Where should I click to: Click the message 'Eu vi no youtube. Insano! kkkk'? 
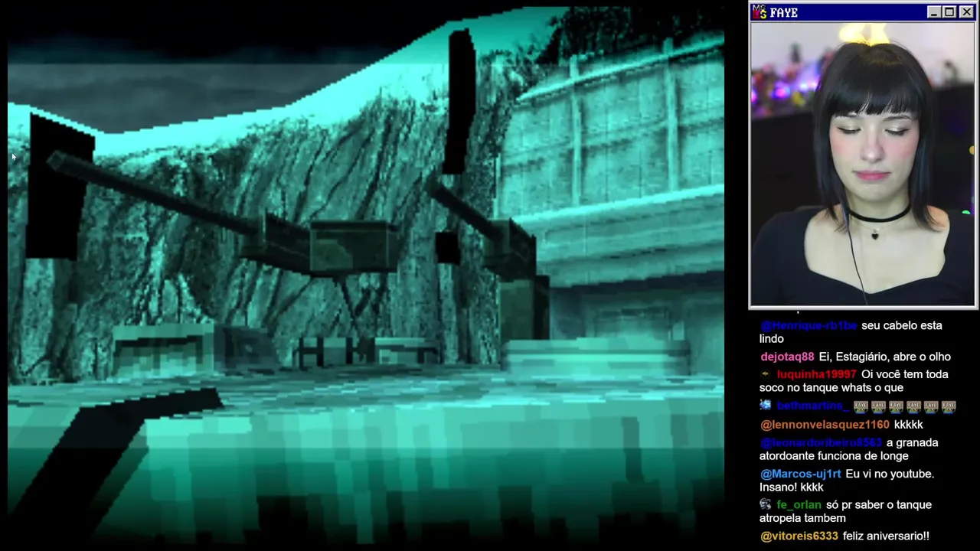tap(847, 481)
